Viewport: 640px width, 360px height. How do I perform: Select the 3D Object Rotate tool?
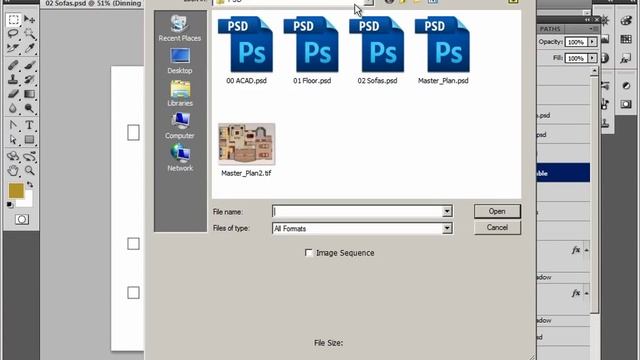[13, 156]
